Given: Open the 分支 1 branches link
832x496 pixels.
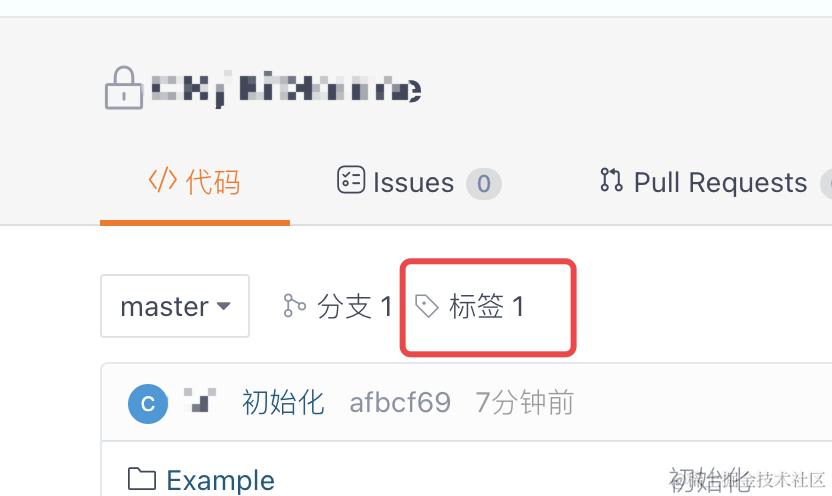Looking at the screenshot, I should 338,306.
